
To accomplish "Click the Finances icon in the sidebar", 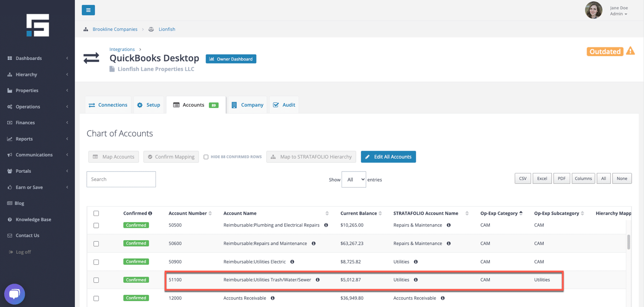I will 10,122.
